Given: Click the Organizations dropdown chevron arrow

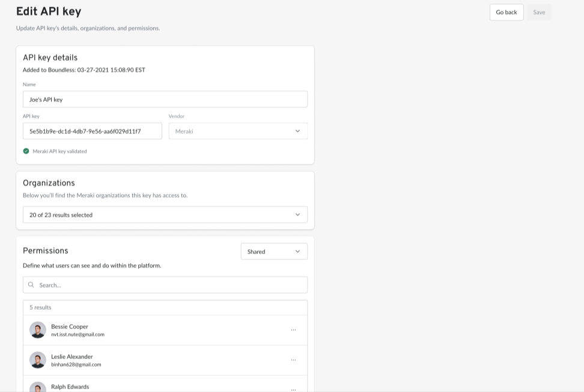Looking at the screenshot, I should tap(297, 215).
